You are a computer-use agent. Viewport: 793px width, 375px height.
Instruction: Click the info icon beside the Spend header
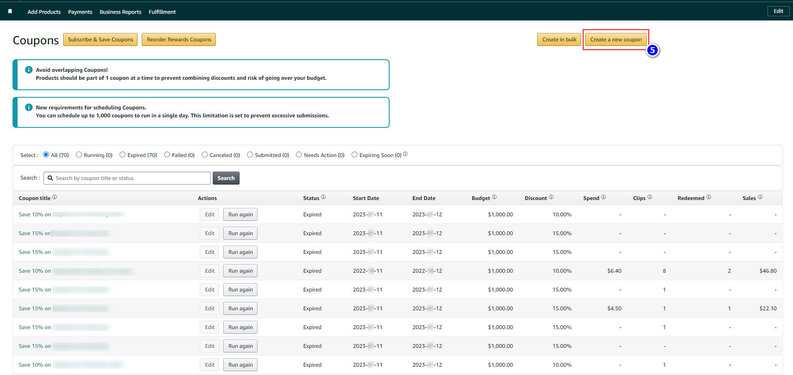(604, 197)
